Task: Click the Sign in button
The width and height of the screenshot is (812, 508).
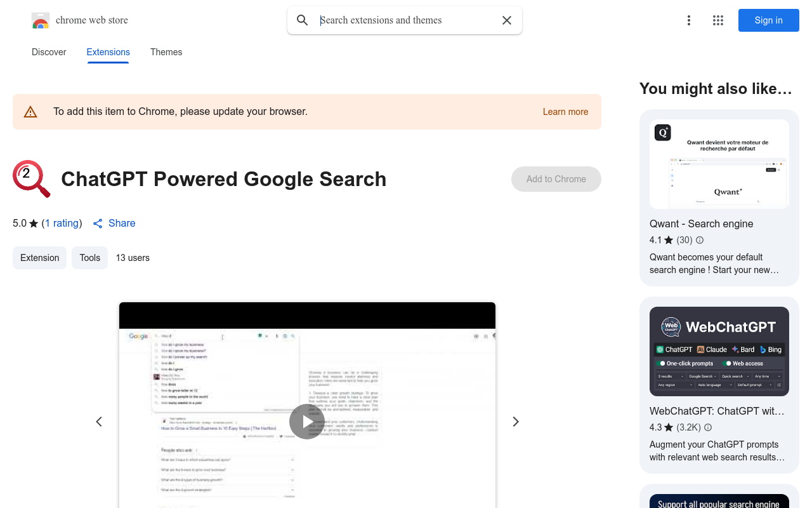Action: coord(769,20)
